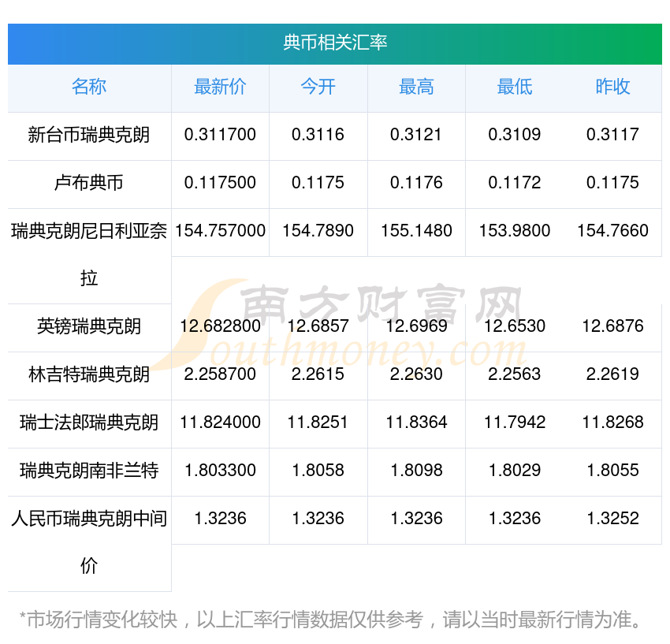This screenshot has width=670, height=644.
Task: Select the 名称 column header
Action: 89,87
